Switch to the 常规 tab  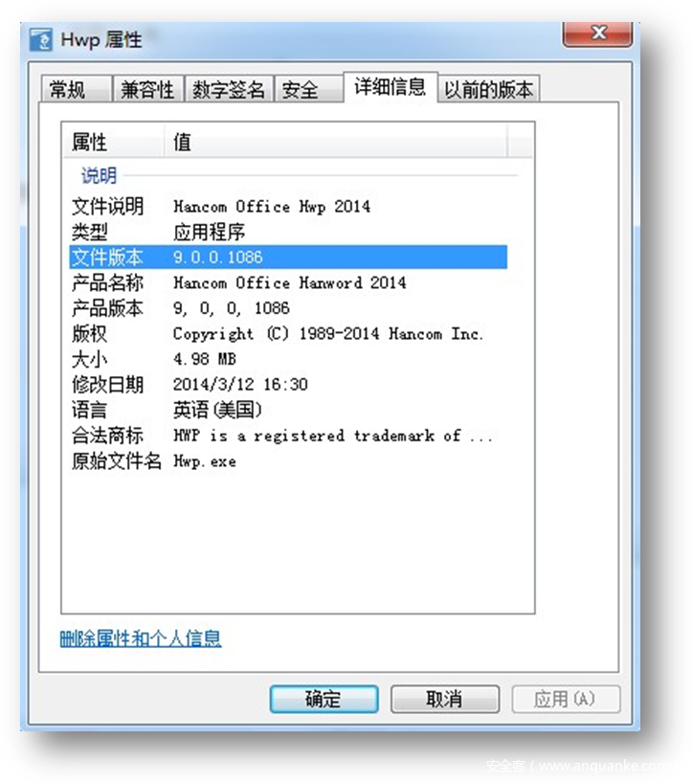[76, 89]
